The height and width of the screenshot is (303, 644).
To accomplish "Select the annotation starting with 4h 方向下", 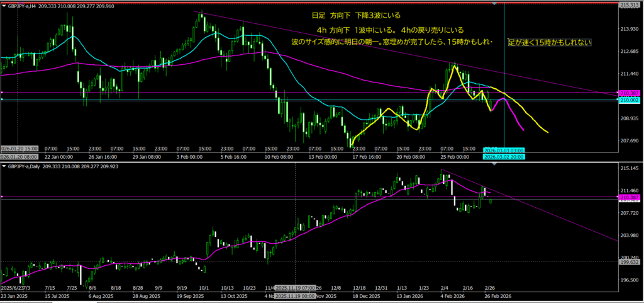I will [x=390, y=30].
